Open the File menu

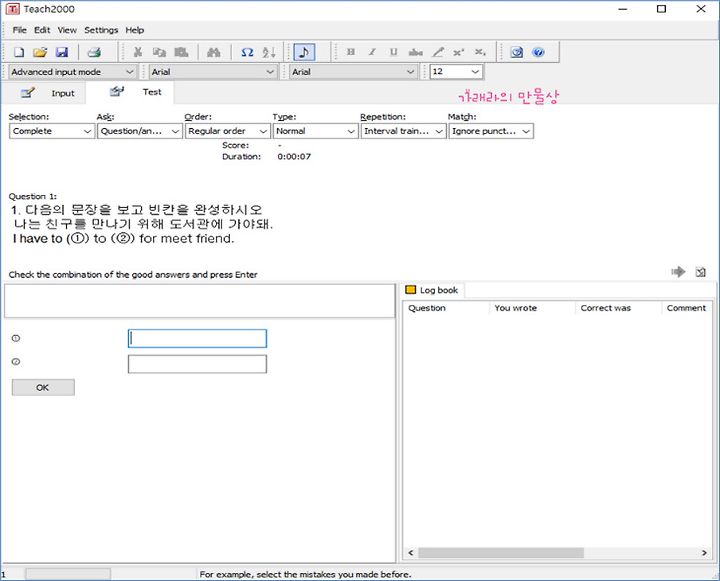coord(20,30)
